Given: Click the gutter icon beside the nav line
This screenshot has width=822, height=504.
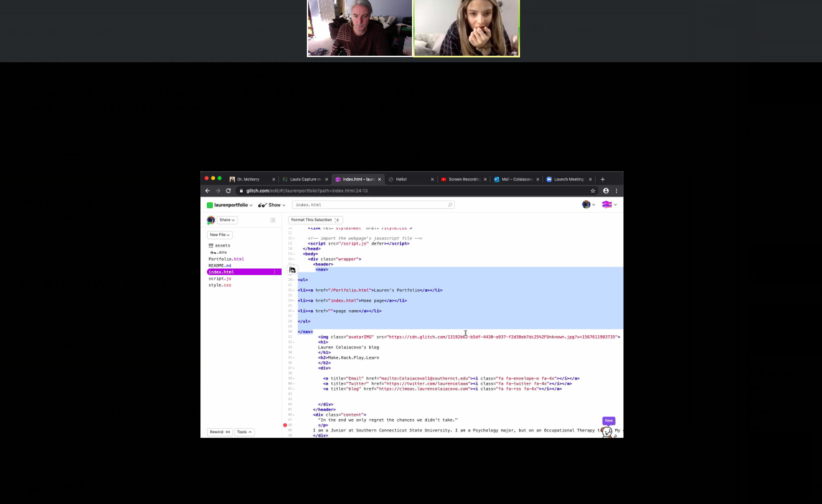Looking at the screenshot, I should (x=292, y=270).
